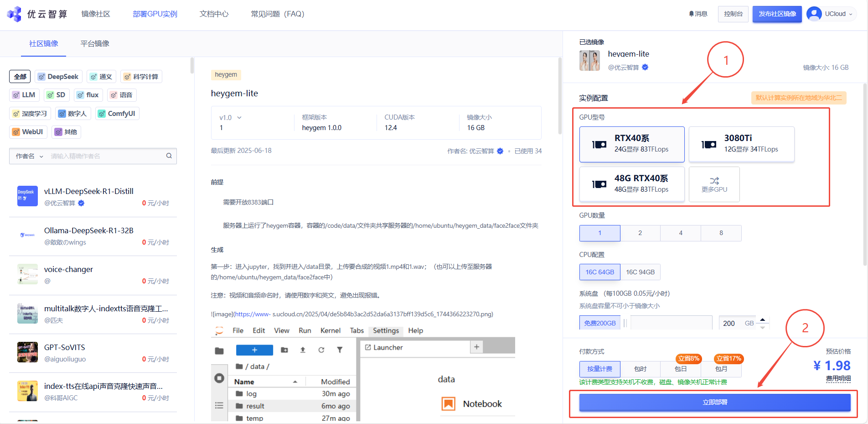Image resolution: width=868 pixels, height=424 pixels.
Task: Click the new folder icon in Jupyter toolbar
Action: 284,350
